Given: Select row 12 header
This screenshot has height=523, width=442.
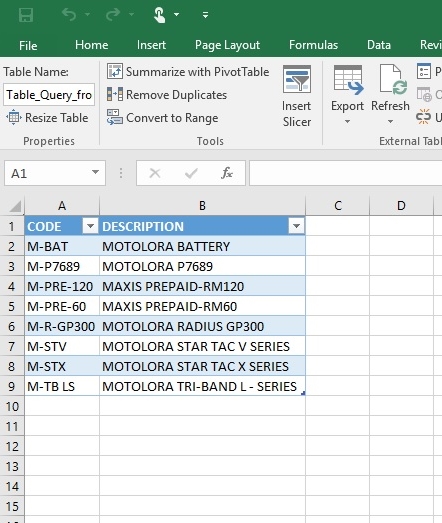Looking at the screenshot, I should (x=12, y=446).
